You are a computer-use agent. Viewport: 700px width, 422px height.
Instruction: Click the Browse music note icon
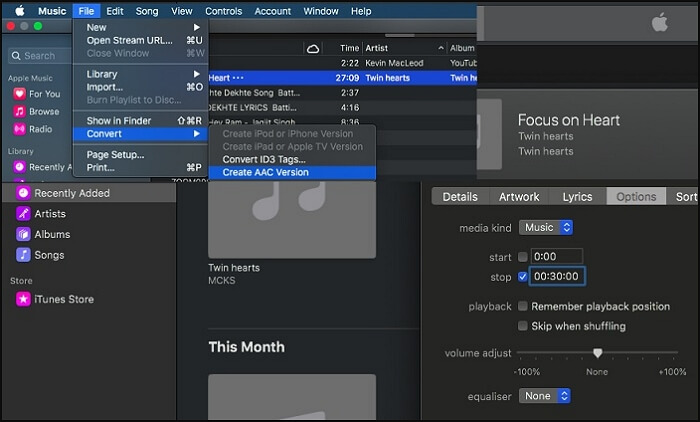[x=19, y=112]
